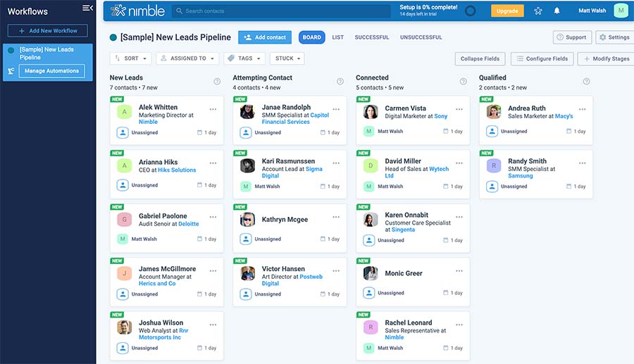Open Matt Walsh profile avatar
This screenshot has width=634, height=364.
click(621, 11)
